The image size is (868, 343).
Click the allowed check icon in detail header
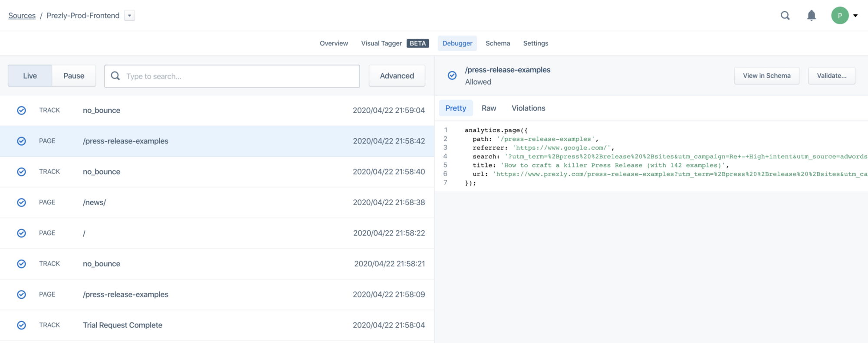452,75
